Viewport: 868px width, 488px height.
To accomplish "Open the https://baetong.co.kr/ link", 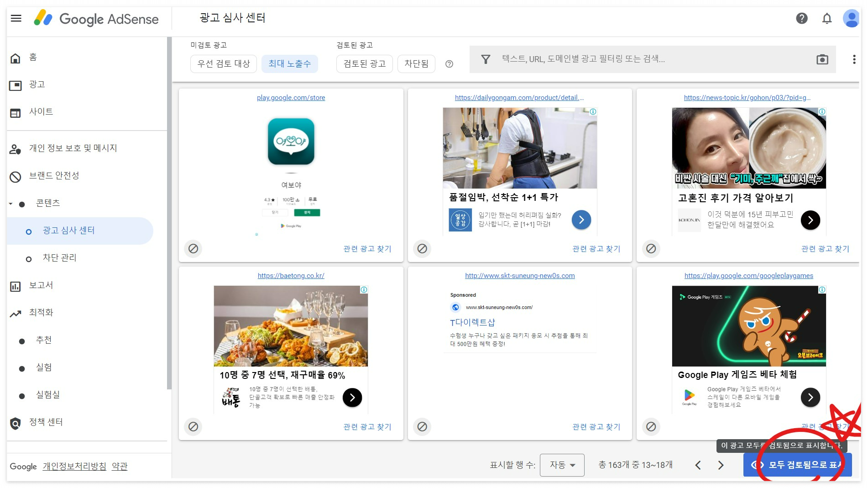I will tap(291, 276).
